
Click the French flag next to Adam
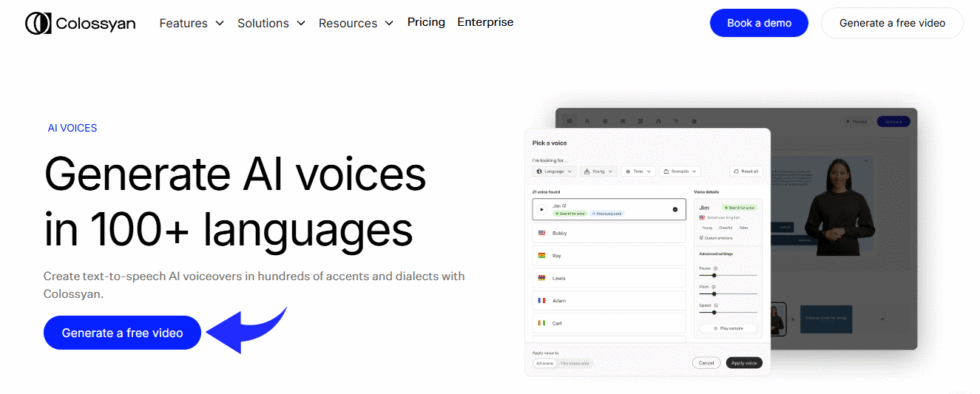[x=542, y=300]
